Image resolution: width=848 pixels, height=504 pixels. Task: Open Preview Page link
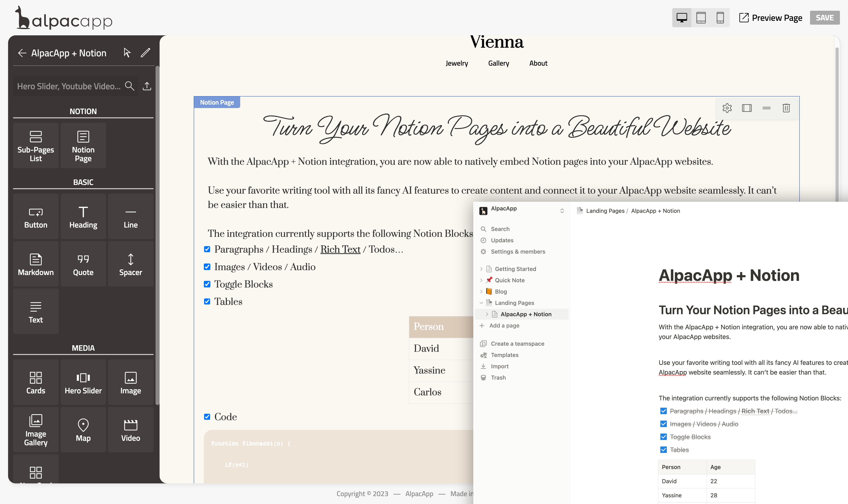771,18
